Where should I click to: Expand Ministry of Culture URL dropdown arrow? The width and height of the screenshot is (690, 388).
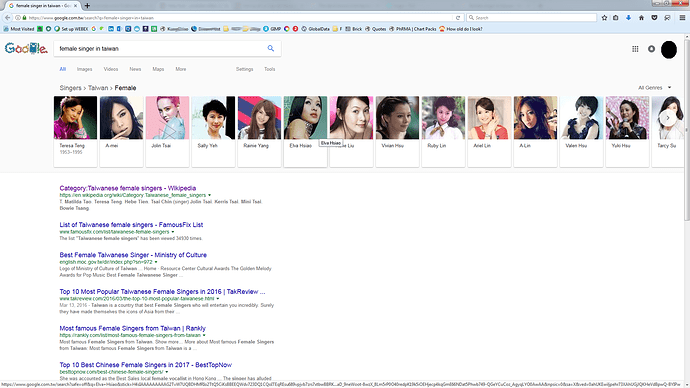(155, 262)
